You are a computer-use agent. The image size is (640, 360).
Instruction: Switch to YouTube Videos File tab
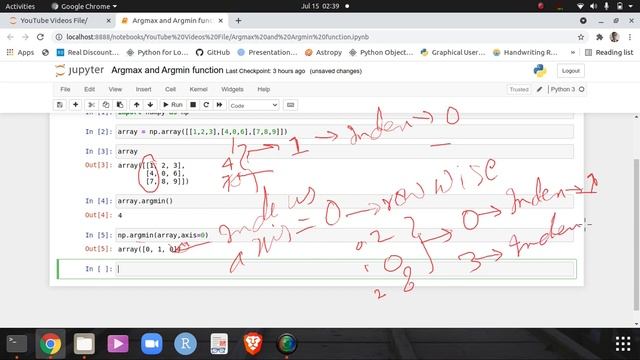tap(54, 20)
